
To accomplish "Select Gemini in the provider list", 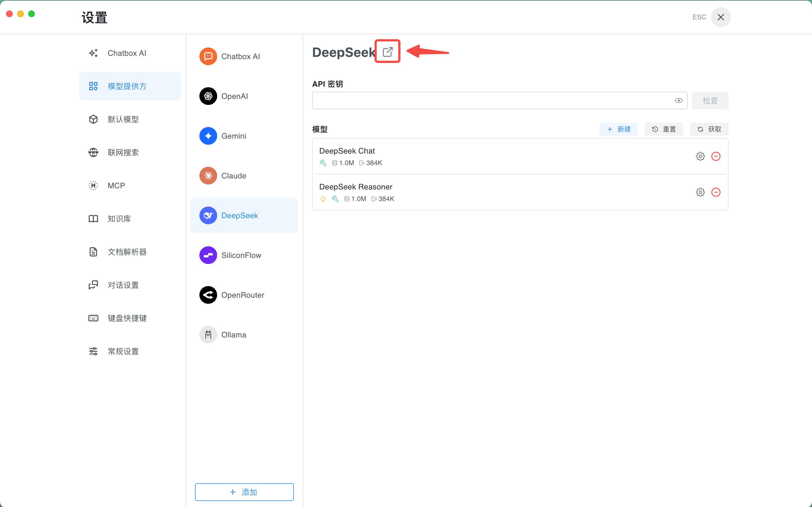I will pos(244,136).
